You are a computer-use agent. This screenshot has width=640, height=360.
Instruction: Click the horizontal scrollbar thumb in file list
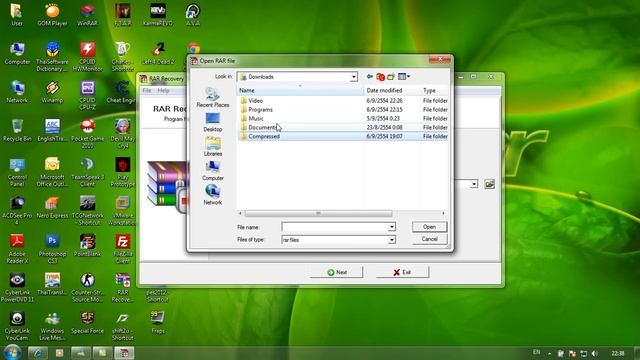318,213
